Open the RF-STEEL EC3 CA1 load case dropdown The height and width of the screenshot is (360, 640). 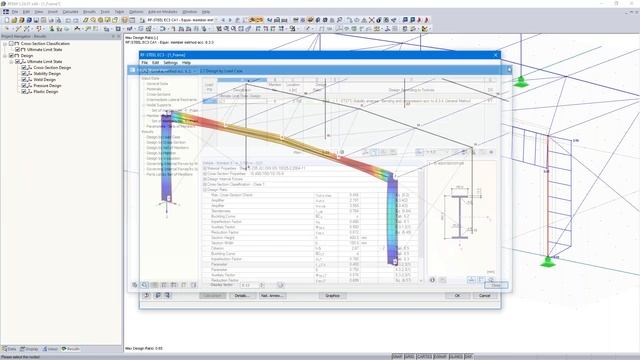pos(216,20)
